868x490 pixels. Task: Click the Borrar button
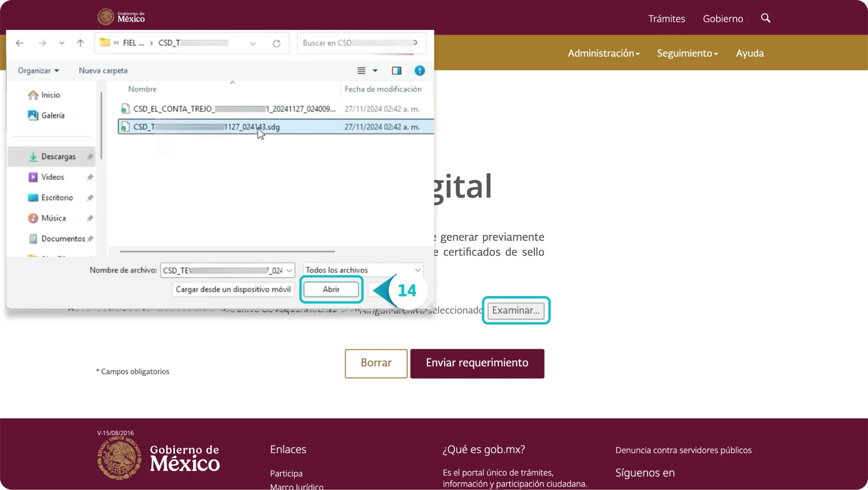[376, 363]
